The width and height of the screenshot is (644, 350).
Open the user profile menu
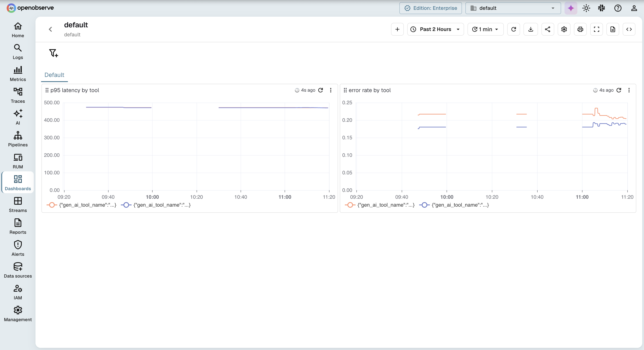(634, 8)
